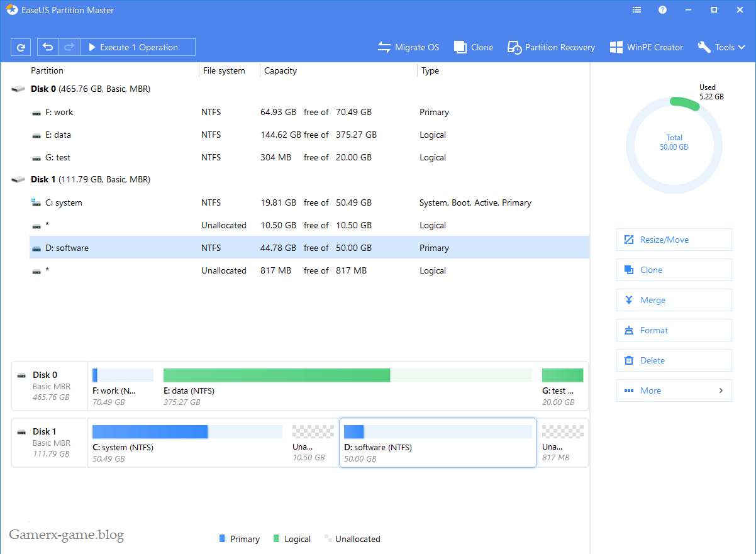Click the 375.27 GB capacity value
Viewport: 756px width, 554px height.
356,135
